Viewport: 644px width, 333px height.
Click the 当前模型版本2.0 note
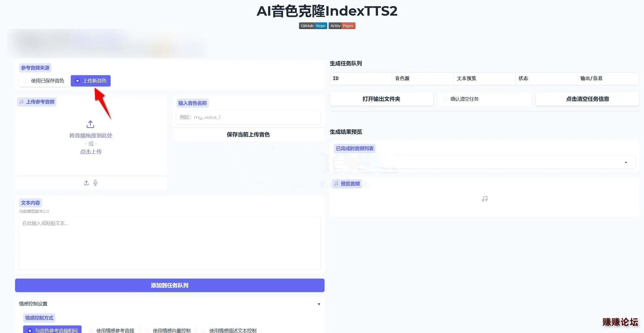pyautogui.click(x=34, y=211)
